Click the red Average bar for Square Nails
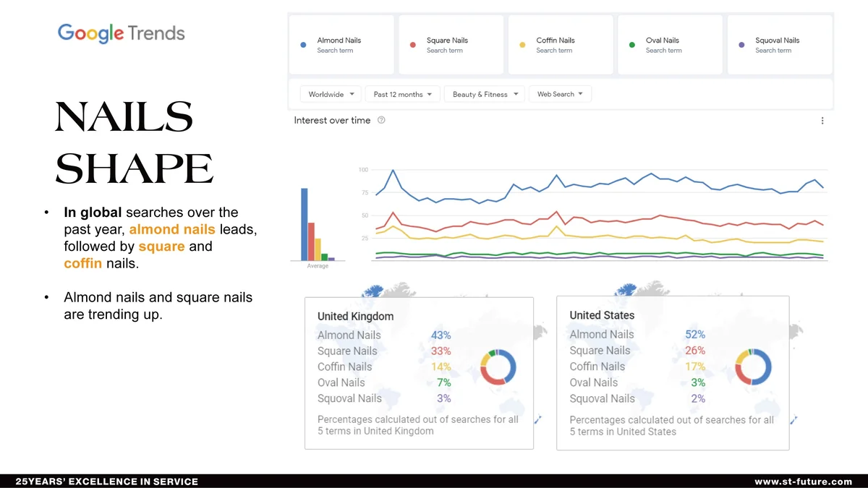The height and width of the screenshot is (488, 868). (311, 241)
